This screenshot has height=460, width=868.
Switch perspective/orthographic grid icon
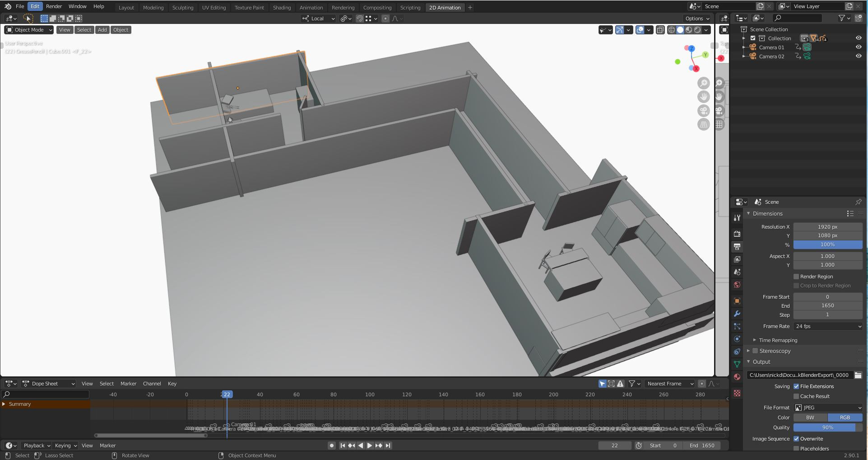[703, 125]
